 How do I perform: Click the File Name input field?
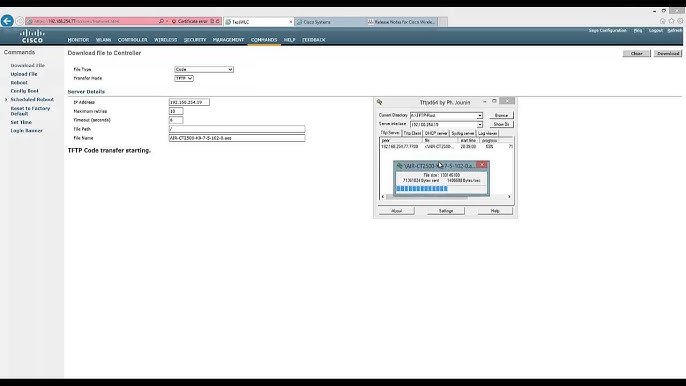(x=237, y=138)
